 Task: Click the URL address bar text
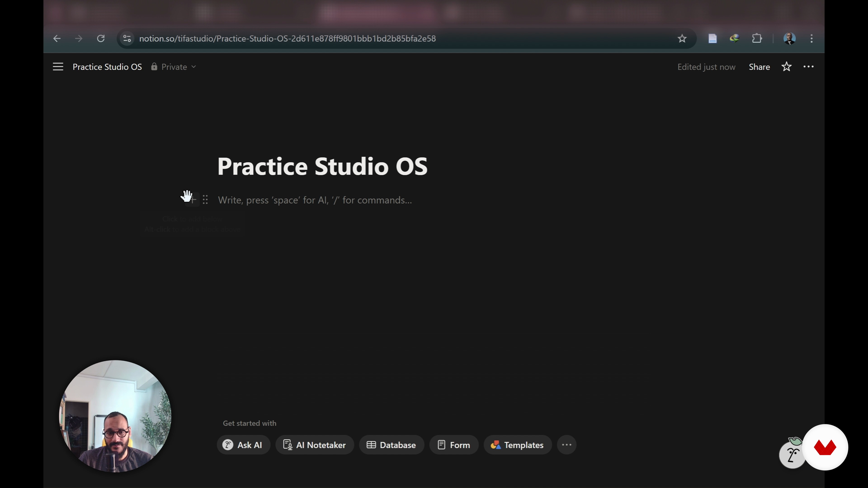(x=288, y=39)
